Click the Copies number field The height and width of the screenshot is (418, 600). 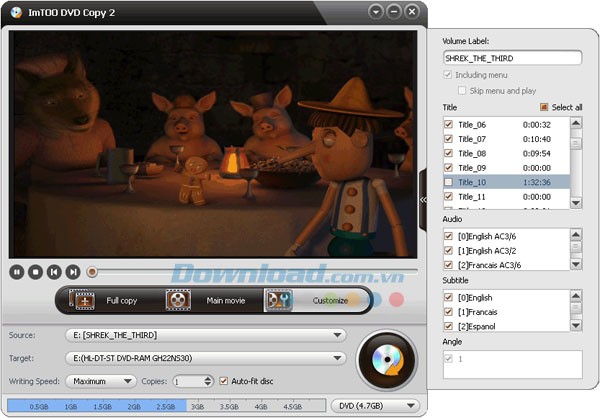(x=188, y=381)
